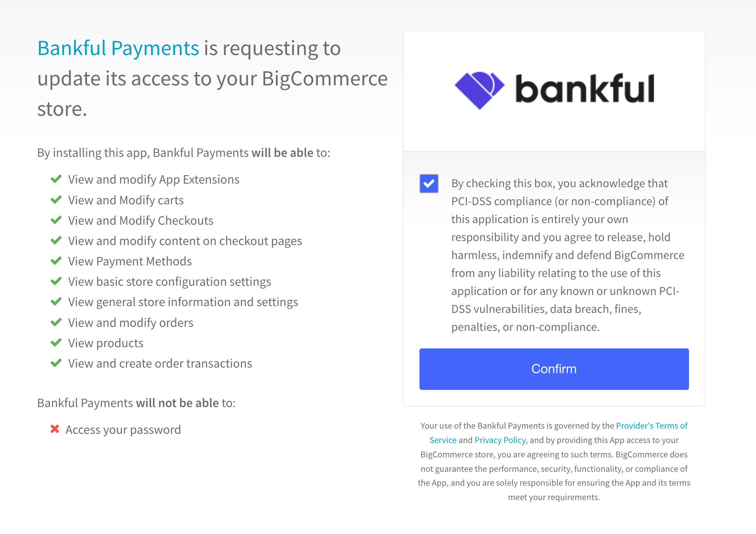Open the Bankful Payments heading link
This screenshot has height=534, width=756.
pos(118,48)
